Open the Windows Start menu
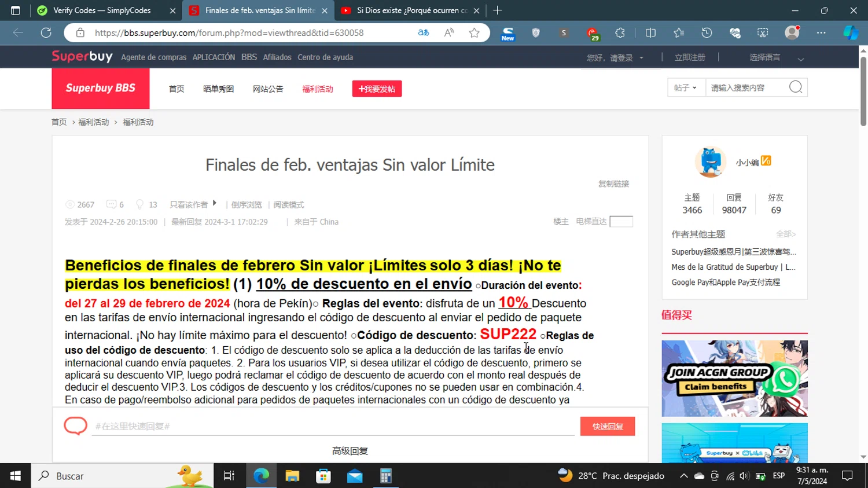 (16, 476)
